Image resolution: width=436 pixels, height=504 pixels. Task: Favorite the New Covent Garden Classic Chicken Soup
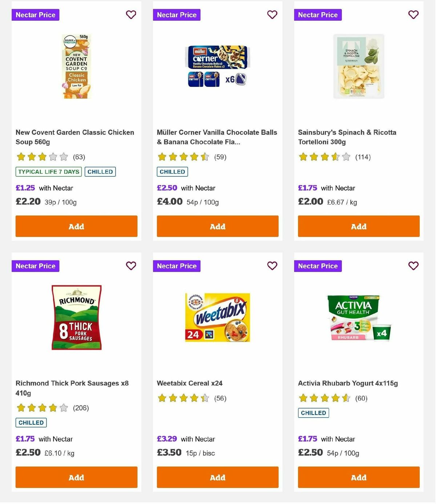pos(131,15)
